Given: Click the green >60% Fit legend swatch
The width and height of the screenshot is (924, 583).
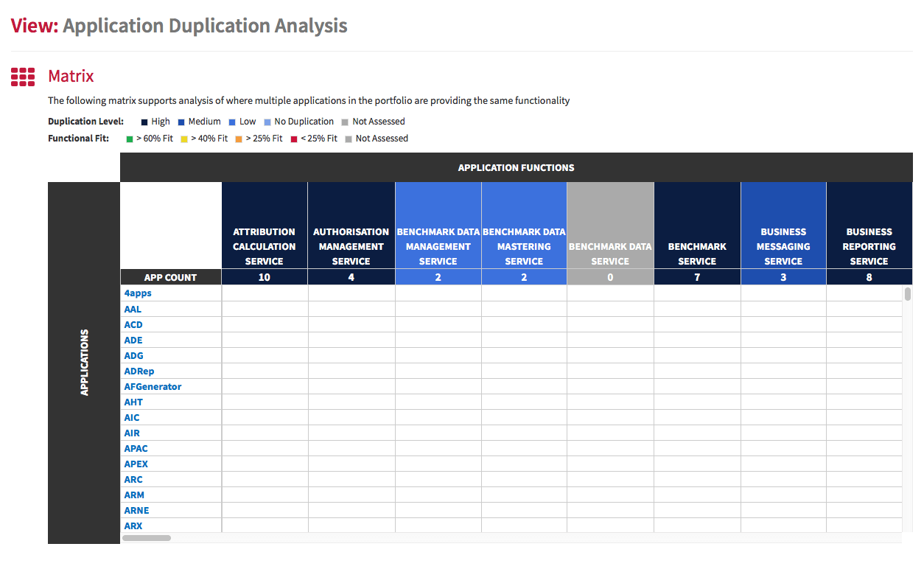Looking at the screenshot, I should (130, 139).
